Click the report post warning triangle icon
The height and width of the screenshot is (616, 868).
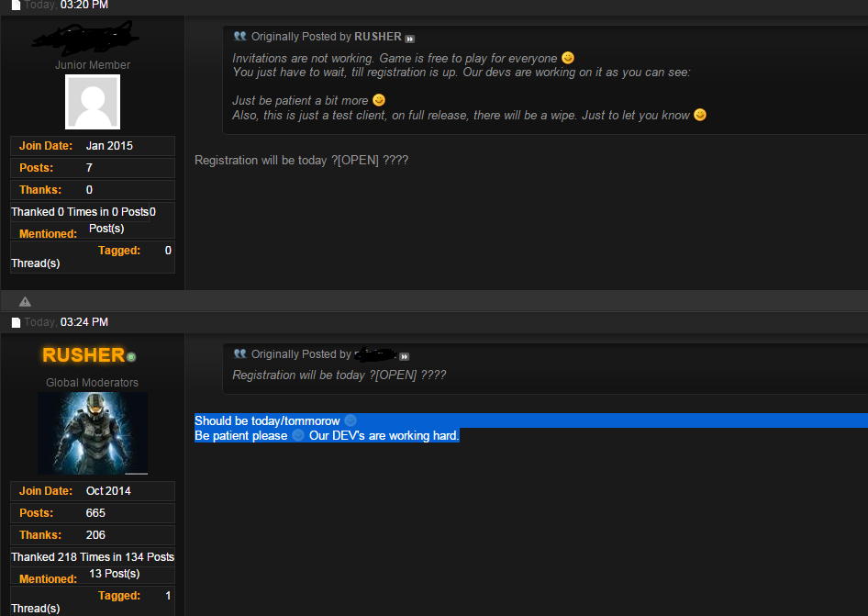click(25, 301)
